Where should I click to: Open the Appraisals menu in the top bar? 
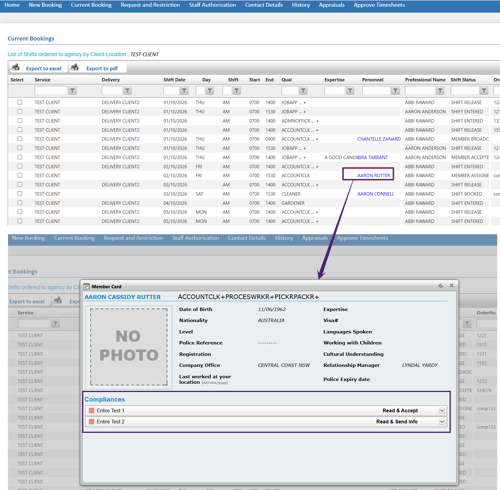(332, 5)
